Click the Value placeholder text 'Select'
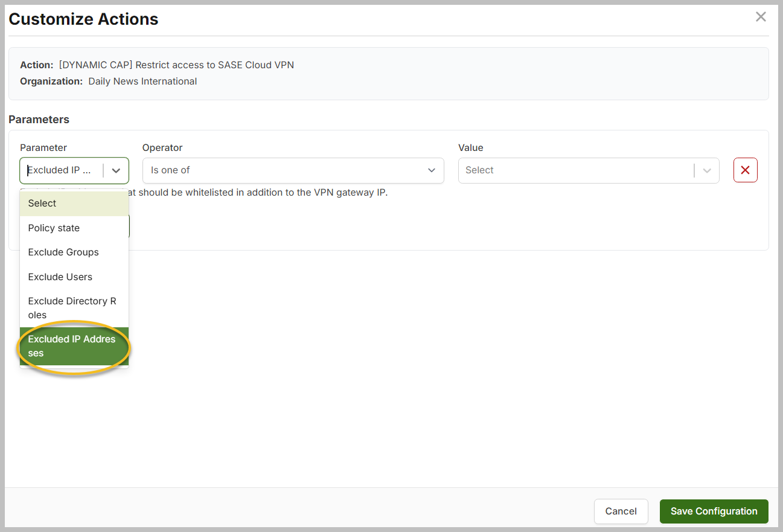783x532 pixels. click(480, 171)
